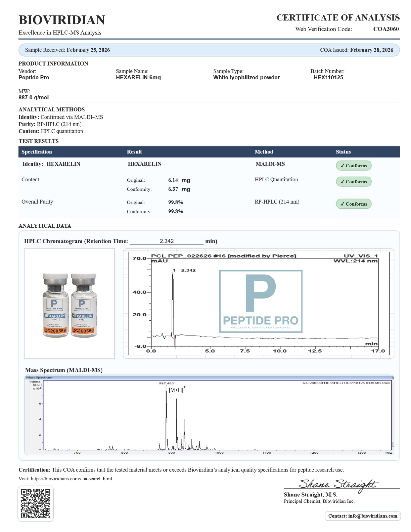Screen dimensions: 411x532
Task: Click the Shane Straight signature
Action: 338,485
